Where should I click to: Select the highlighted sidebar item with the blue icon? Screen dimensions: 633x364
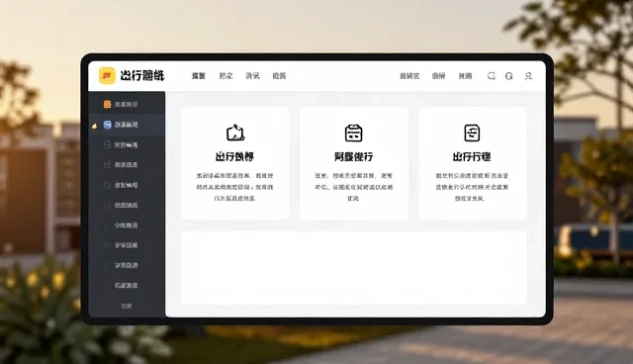coord(127,125)
